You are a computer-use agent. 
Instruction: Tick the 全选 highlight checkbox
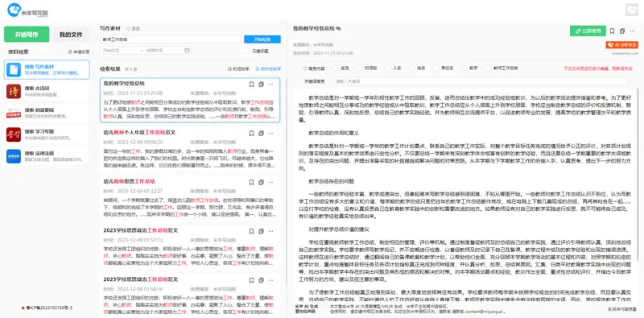click(336, 68)
